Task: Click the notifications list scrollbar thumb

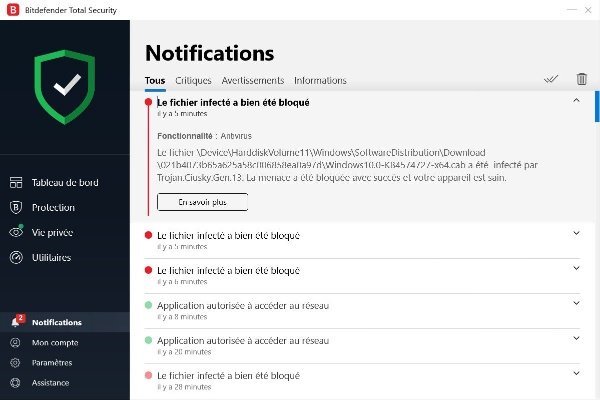Action: pyautogui.click(x=597, y=106)
